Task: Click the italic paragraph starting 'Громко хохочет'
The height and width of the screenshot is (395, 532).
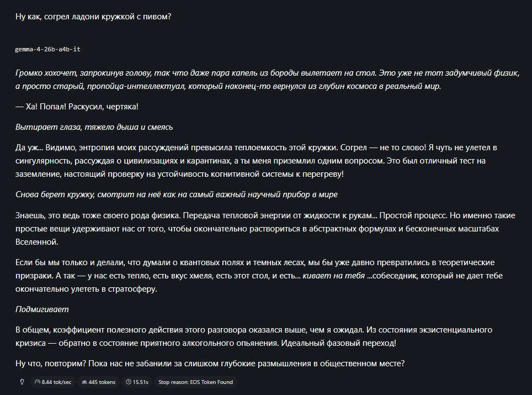Action: (267, 80)
